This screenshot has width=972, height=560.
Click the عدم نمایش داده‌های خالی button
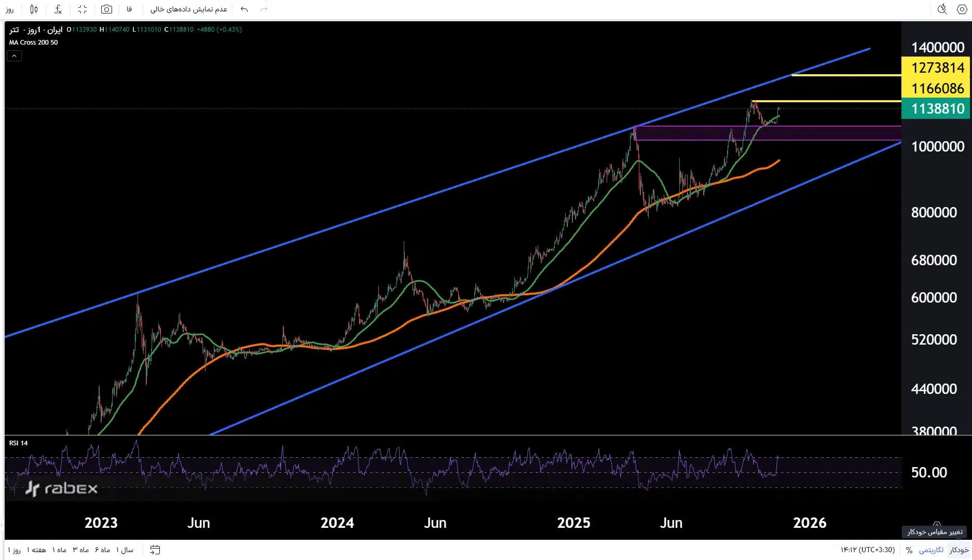point(189,9)
